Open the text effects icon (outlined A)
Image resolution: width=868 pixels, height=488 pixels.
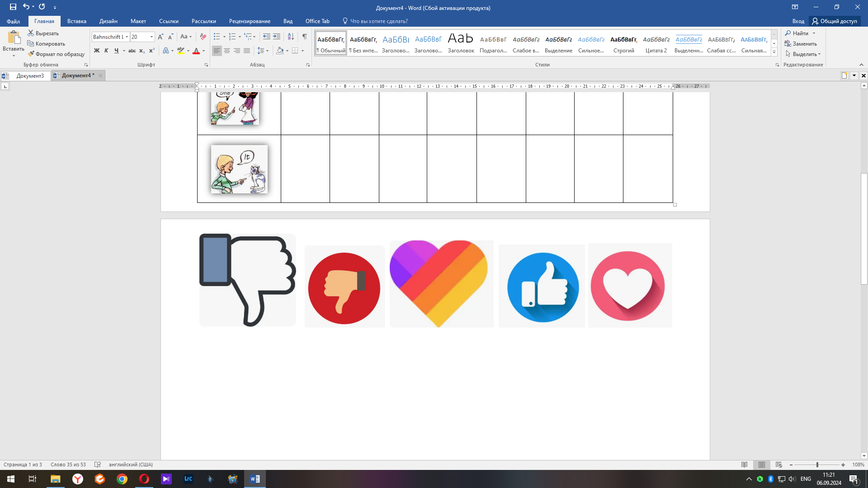click(166, 51)
